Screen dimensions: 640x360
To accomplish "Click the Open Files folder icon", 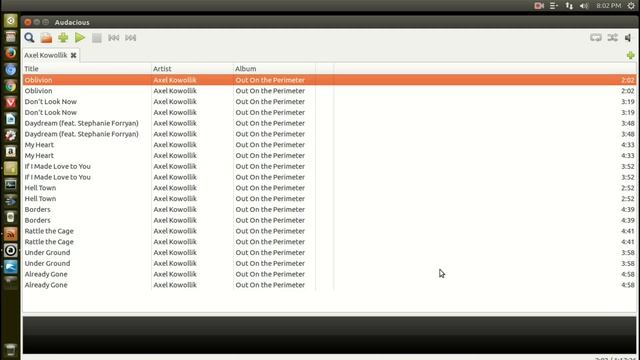I will [x=46, y=38].
